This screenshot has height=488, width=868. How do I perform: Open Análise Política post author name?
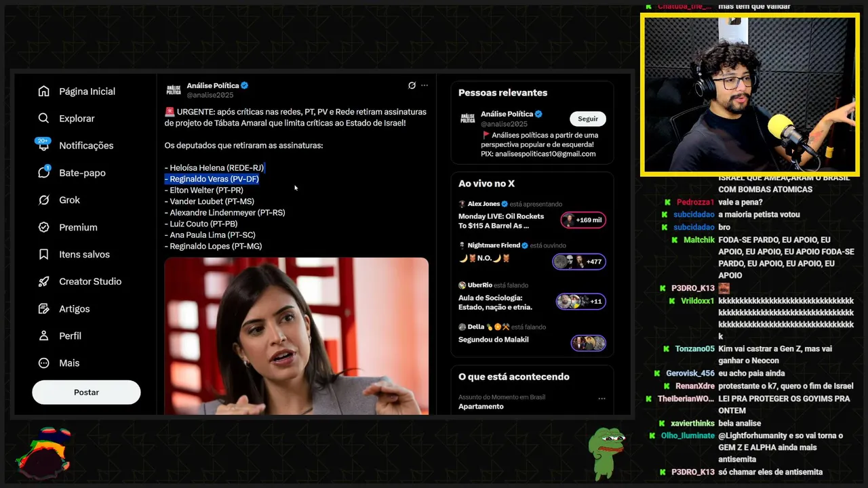click(x=213, y=85)
